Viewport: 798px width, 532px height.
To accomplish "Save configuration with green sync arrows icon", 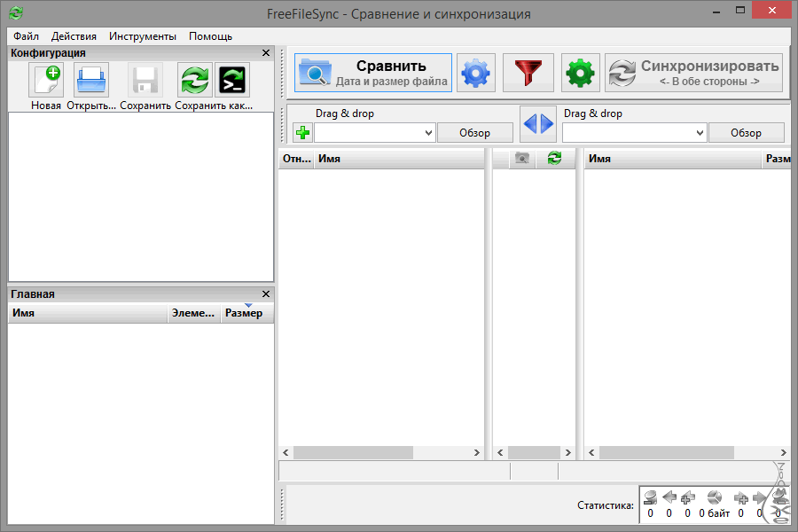I will (194, 80).
